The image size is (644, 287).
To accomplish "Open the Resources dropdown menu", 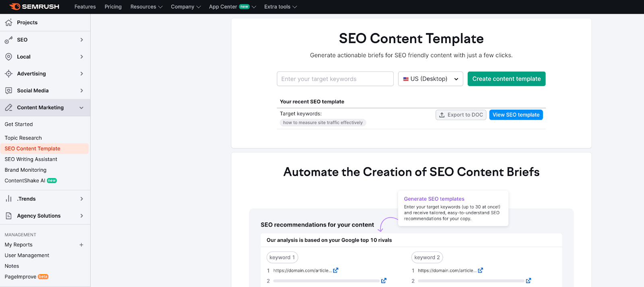I will [x=146, y=7].
